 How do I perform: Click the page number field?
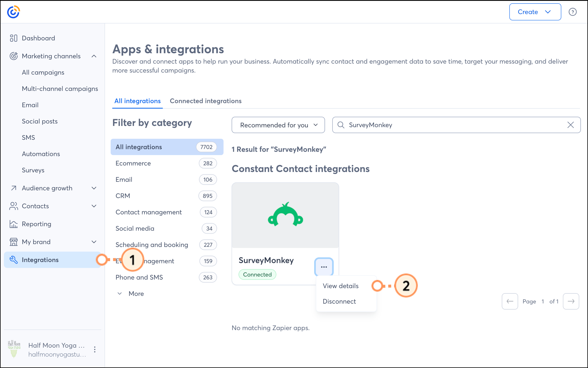pyautogui.click(x=543, y=301)
